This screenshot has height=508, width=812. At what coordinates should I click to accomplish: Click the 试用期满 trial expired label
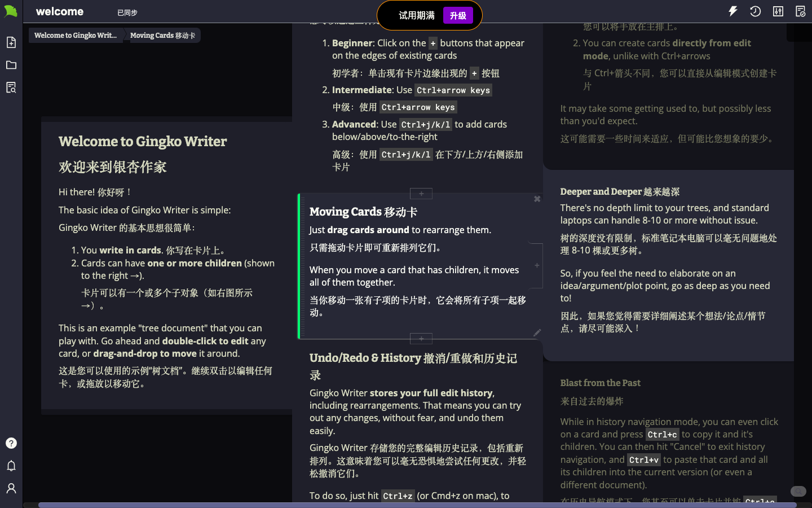pyautogui.click(x=417, y=15)
